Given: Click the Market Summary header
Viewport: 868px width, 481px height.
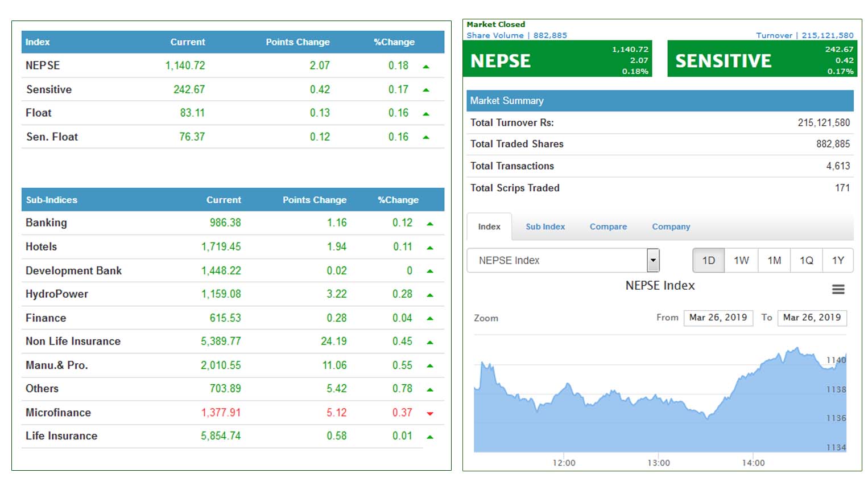Looking at the screenshot, I should click(x=660, y=101).
